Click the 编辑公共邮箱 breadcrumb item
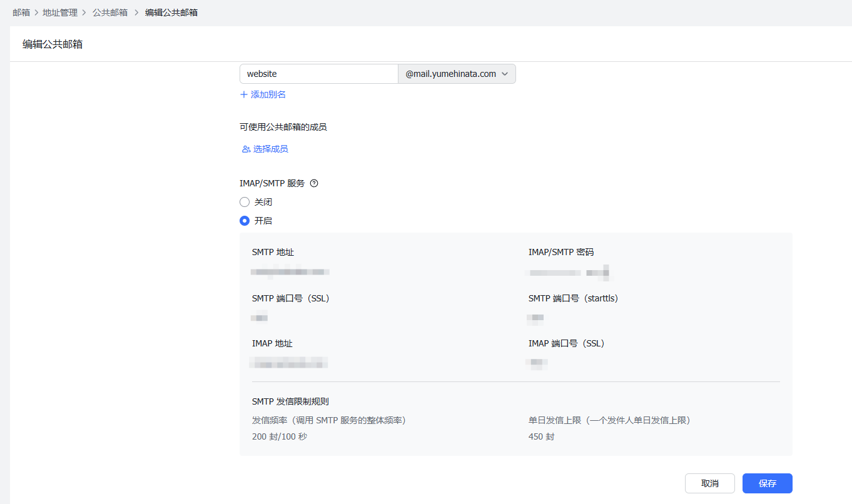 (x=171, y=13)
